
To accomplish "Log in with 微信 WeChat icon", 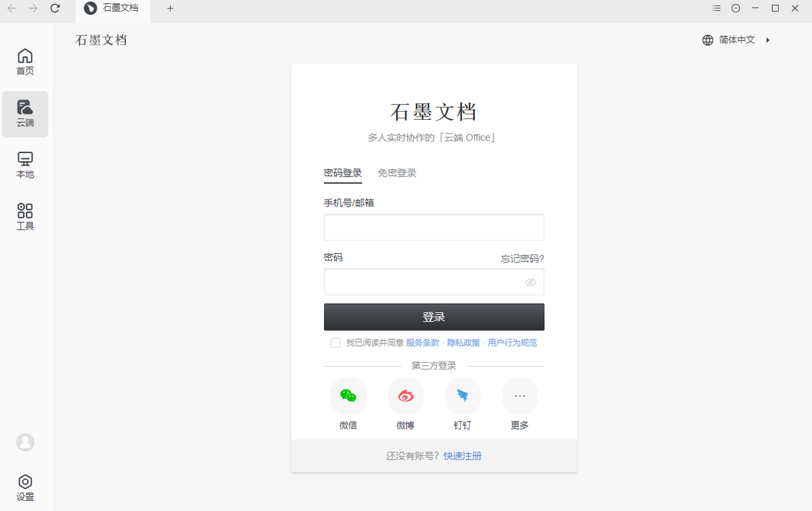I will click(x=348, y=396).
